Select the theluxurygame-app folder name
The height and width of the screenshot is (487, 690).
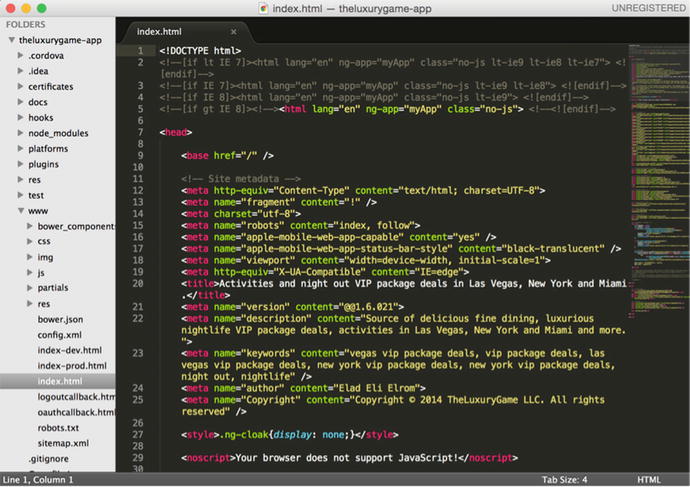pos(60,40)
